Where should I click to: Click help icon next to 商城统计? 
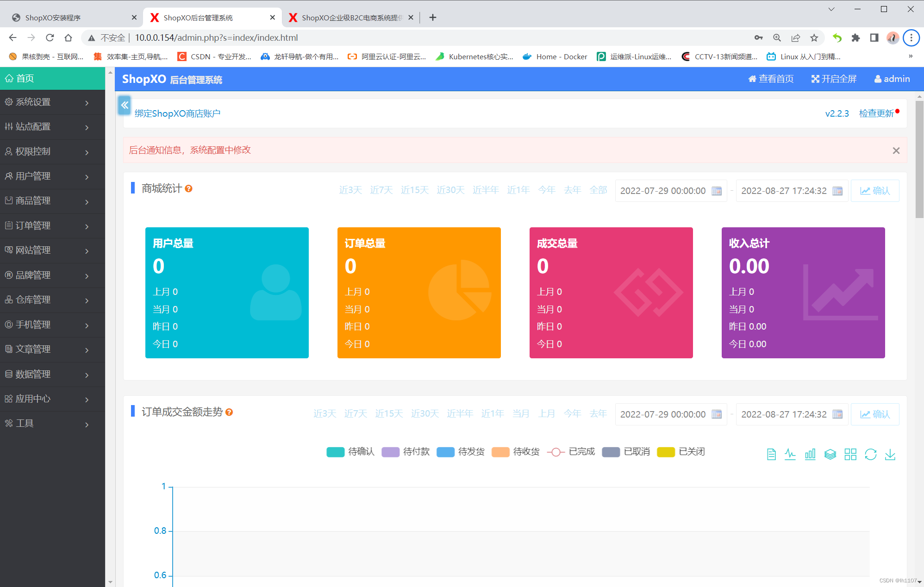(x=188, y=188)
